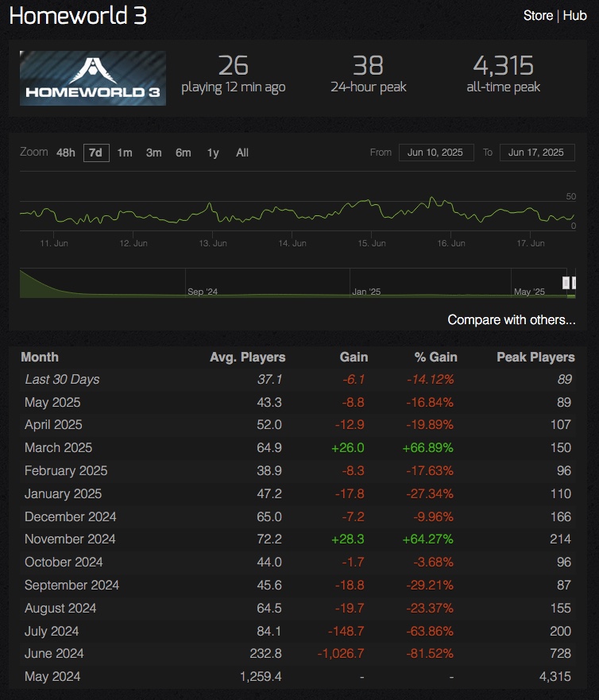Select the October 2024 row label
599x700 pixels.
click(64, 562)
